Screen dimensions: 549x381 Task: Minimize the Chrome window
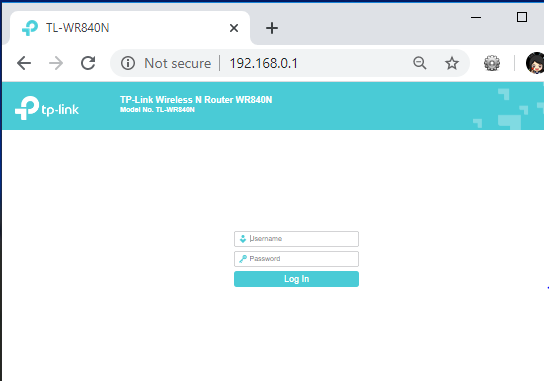coord(476,17)
